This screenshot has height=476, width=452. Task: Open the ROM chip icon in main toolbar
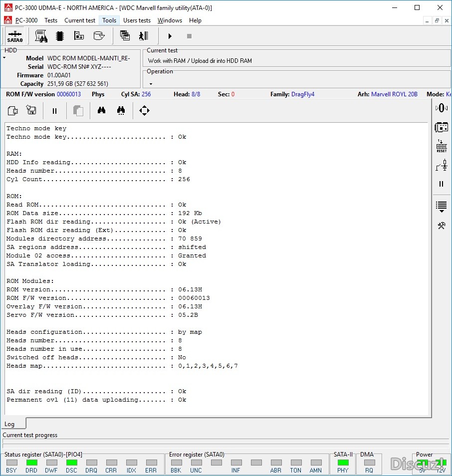pyautogui.click(x=60, y=36)
